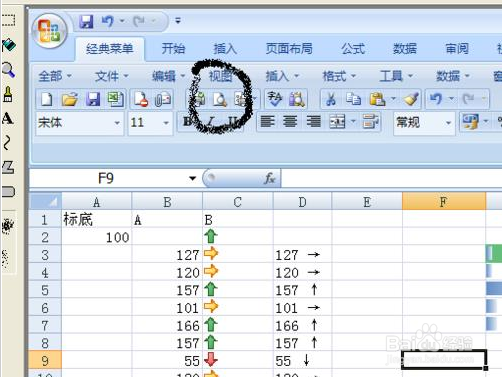Switch to the 开始 ribbon tab
The width and height of the screenshot is (503, 377).
coord(173,49)
